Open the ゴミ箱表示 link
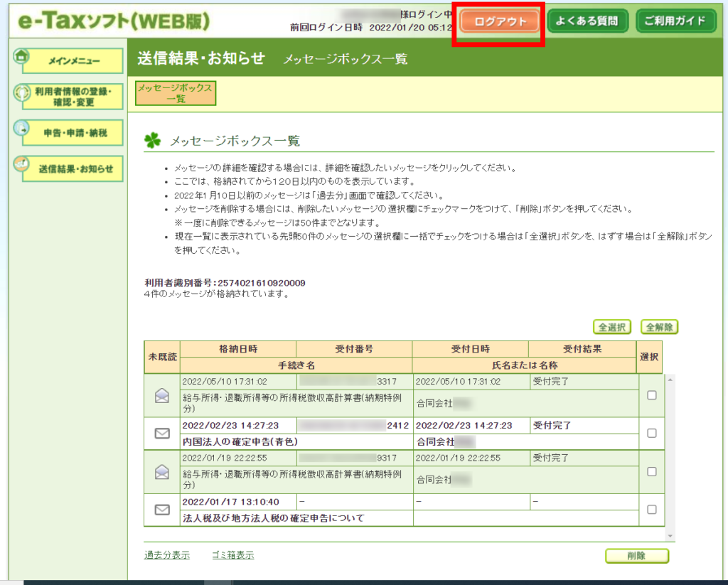Image resolution: width=728 pixels, height=585 pixels. click(x=232, y=555)
